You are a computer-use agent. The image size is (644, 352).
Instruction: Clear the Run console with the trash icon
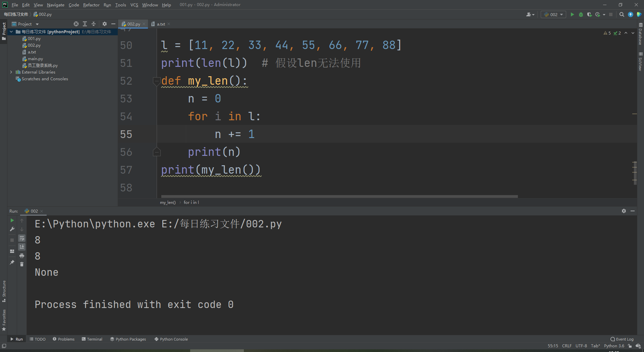pyautogui.click(x=22, y=264)
